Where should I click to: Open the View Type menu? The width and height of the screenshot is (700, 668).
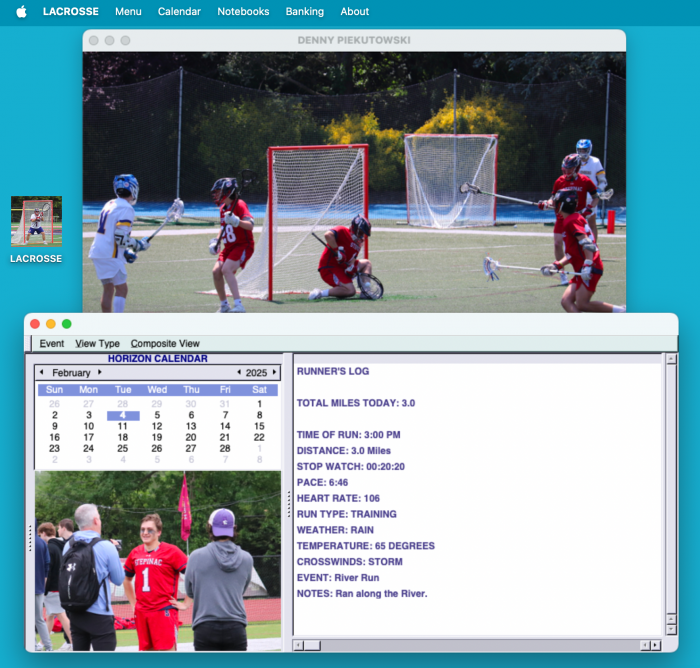[x=97, y=343]
